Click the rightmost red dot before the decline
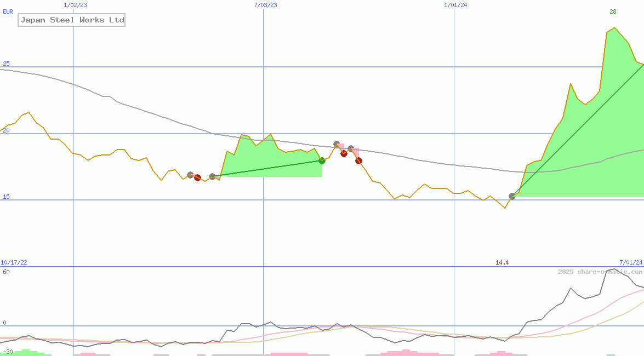The width and height of the screenshot is (644, 356). [358, 160]
